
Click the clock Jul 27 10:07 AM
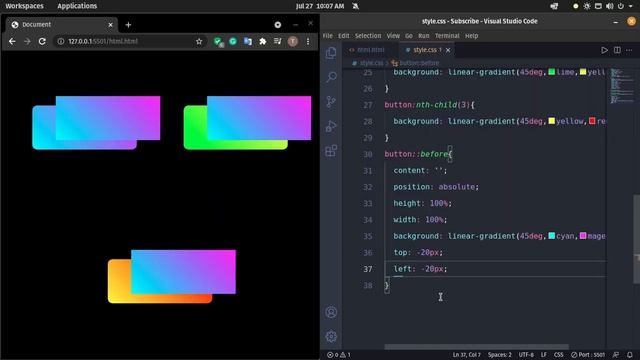[x=320, y=6]
